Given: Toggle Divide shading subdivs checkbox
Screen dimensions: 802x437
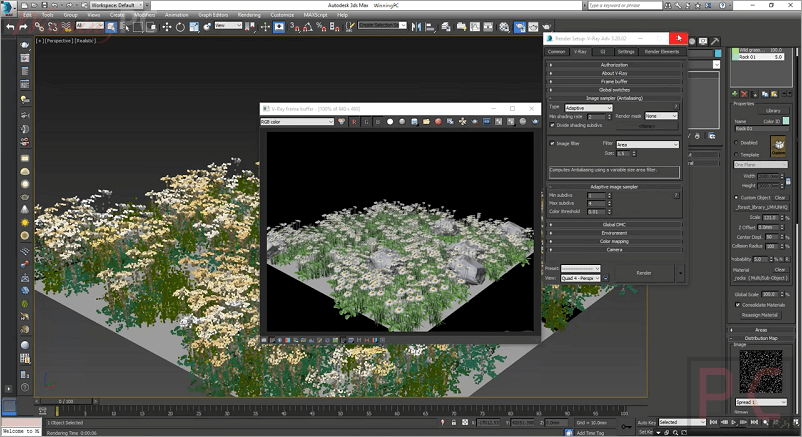Looking at the screenshot, I should pos(553,125).
